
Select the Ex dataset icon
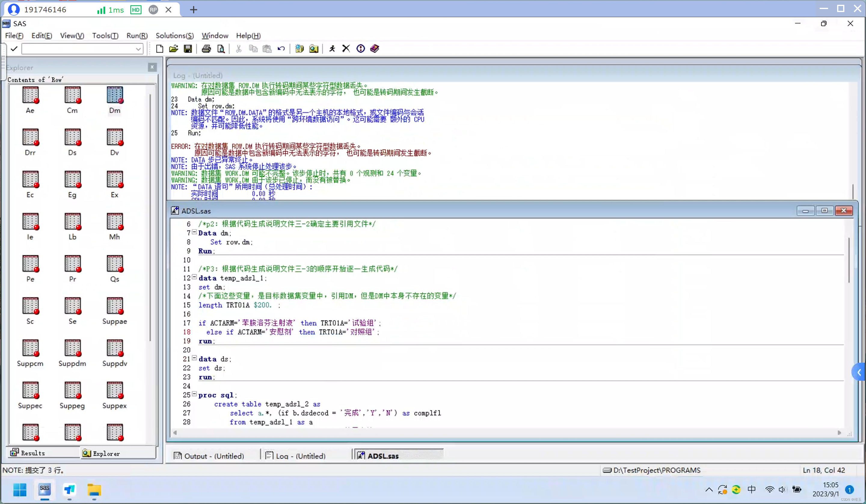[x=115, y=184]
